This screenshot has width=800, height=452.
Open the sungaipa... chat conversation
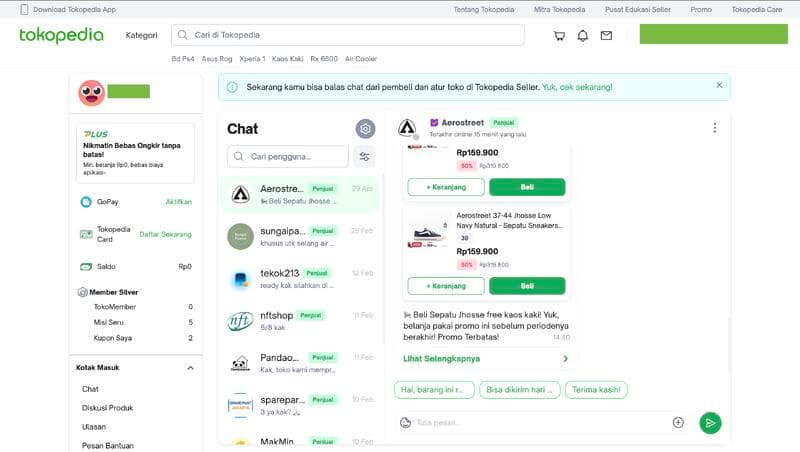299,236
